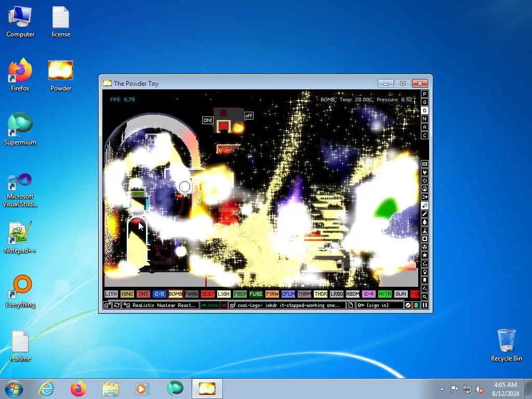Toggle Newtonian gravity with the N button
Image resolution: width=532 pixels, height=399 pixels.
pyautogui.click(x=424, y=119)
